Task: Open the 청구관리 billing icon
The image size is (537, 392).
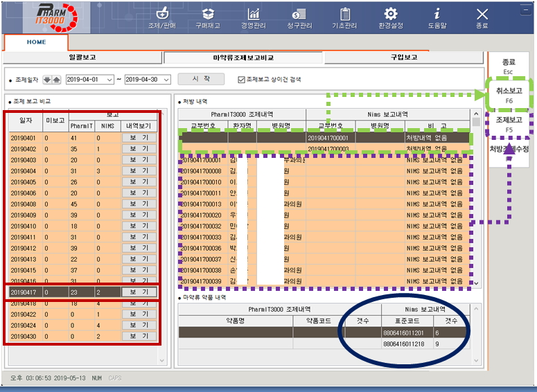Action: 299,18
